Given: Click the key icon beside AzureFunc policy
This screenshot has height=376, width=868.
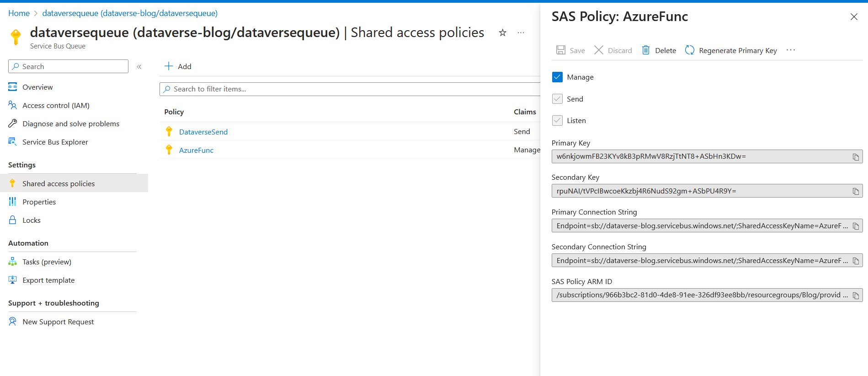Looking at the screenshot, I should pos(169,150).
